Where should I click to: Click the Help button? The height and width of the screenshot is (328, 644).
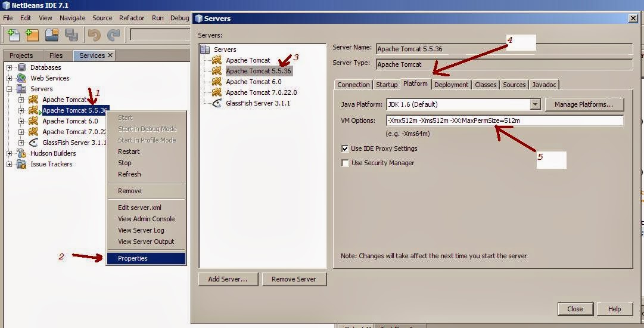point(614,309)
